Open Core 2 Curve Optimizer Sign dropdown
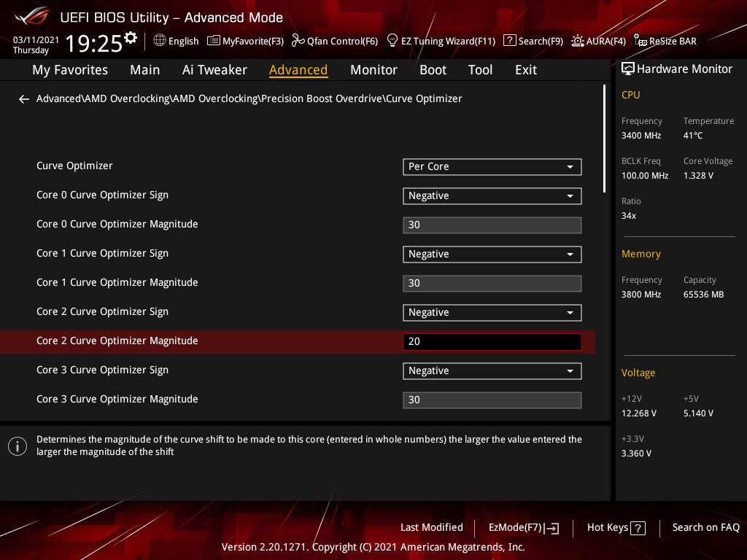Viewport: 747px width, 560px height. 492,312
